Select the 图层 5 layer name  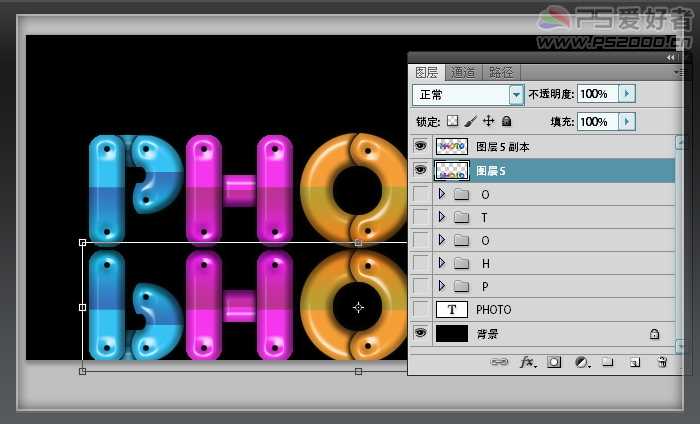click(491, 171)
